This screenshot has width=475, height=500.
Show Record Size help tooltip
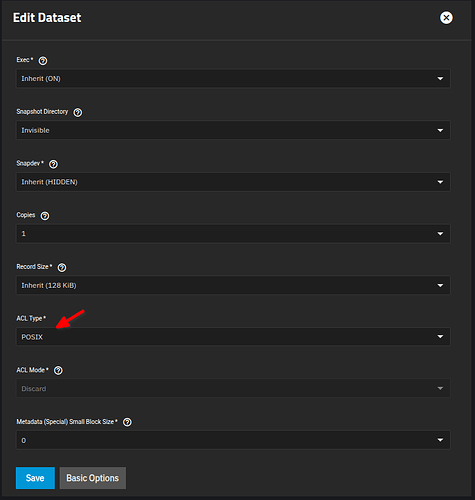(62, 267)
